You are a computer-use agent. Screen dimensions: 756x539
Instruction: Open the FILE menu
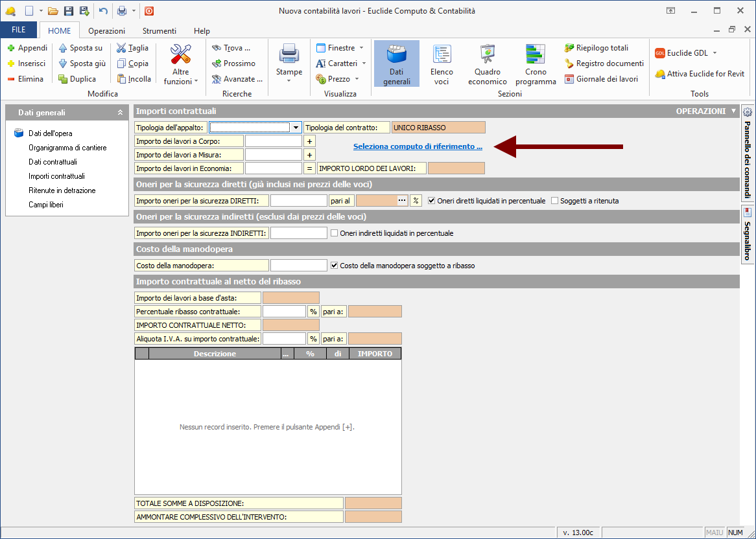pyautogui.click(x=19, y=30)
